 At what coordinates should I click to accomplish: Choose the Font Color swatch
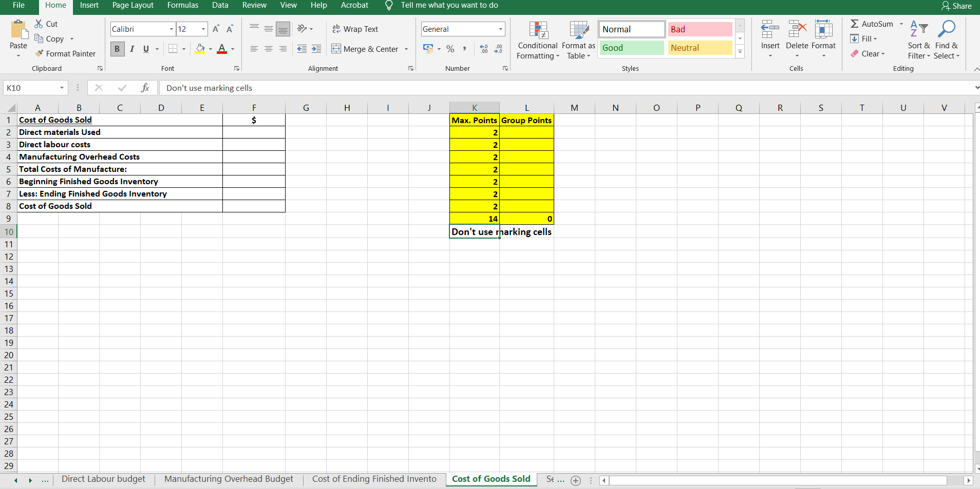pos(222,49)
